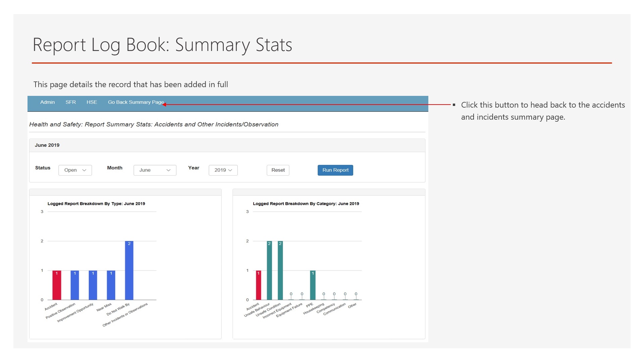Select the PPE bar in Category chart
The width and height of the screenshot is (644, 362).
(x=313, y=286)
